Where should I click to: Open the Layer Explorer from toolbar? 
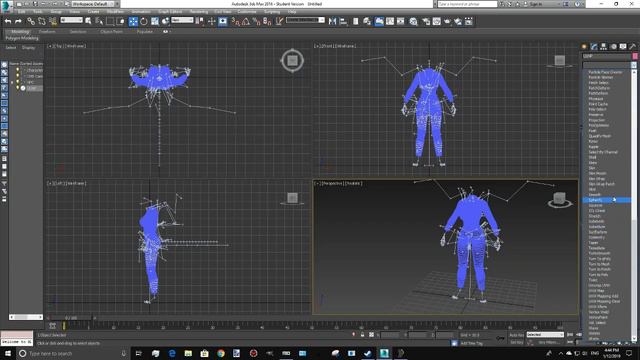(x=367, y=21)
